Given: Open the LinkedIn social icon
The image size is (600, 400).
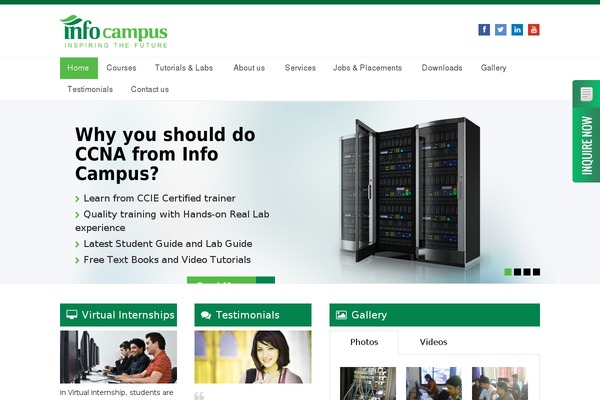Looking at the screenshot, I should (517, 29).
